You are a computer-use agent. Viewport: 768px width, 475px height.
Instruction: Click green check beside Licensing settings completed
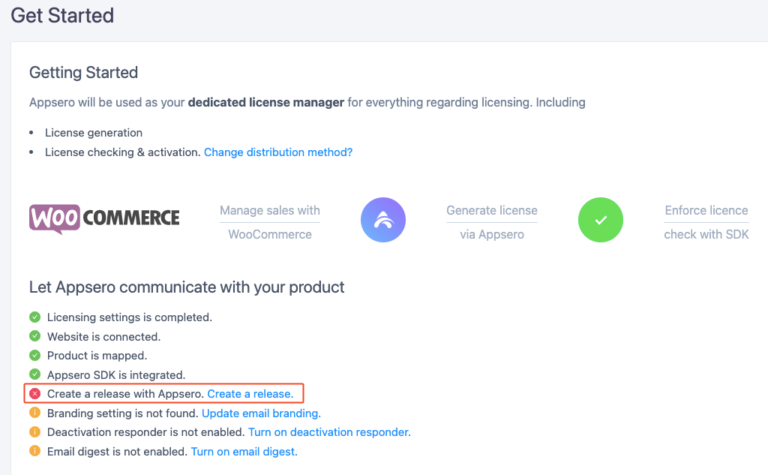35,318
